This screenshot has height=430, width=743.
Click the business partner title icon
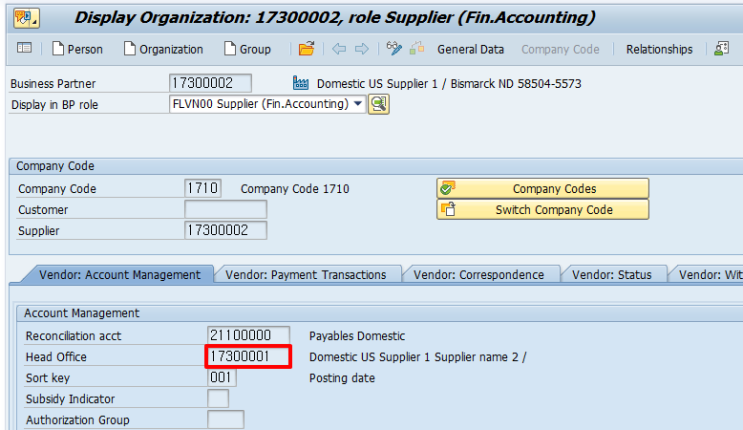[x=26, y=18]
